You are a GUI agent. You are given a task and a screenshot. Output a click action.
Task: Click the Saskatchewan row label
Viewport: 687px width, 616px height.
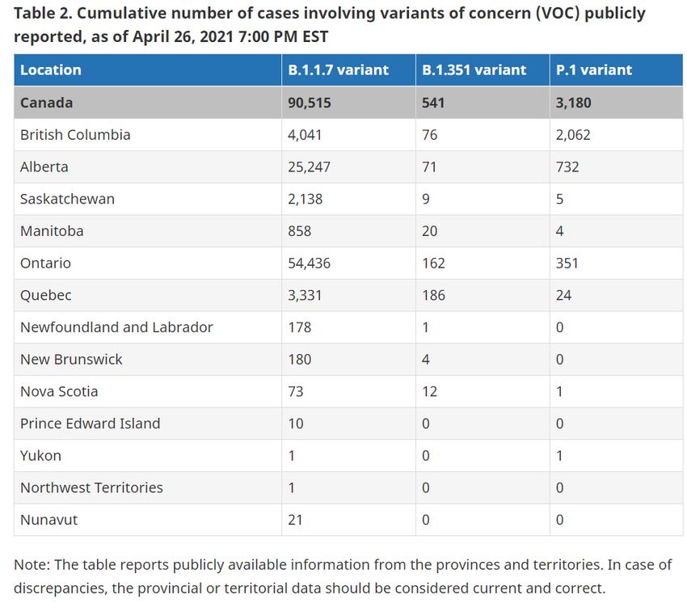pyautogui.click(x=67, y=199)
